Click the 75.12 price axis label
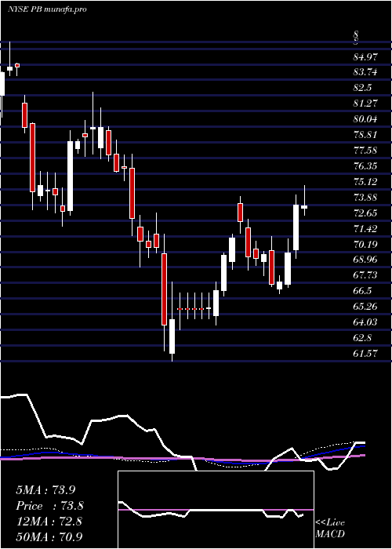 tap(365, 182)
